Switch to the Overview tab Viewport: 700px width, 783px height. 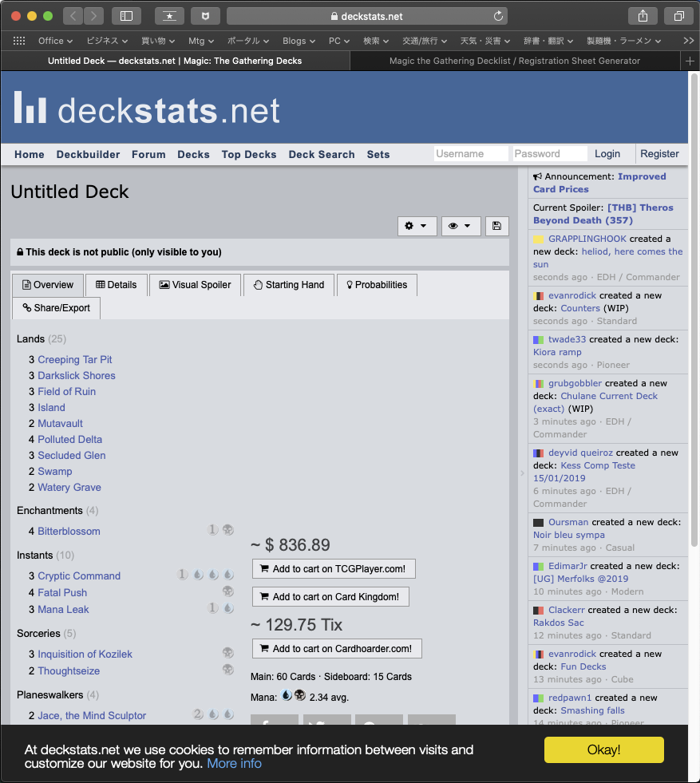pos(47,285)
